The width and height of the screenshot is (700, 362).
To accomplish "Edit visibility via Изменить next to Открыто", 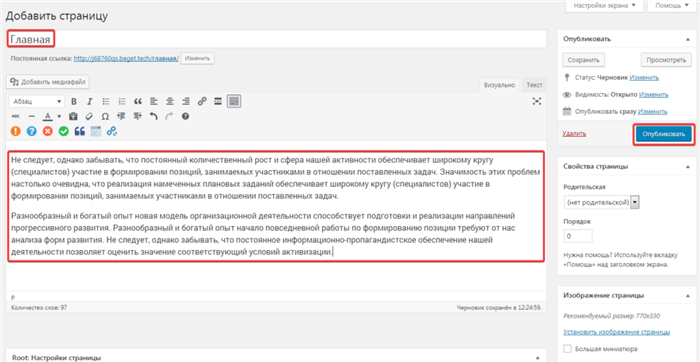I will pos(654,95).
